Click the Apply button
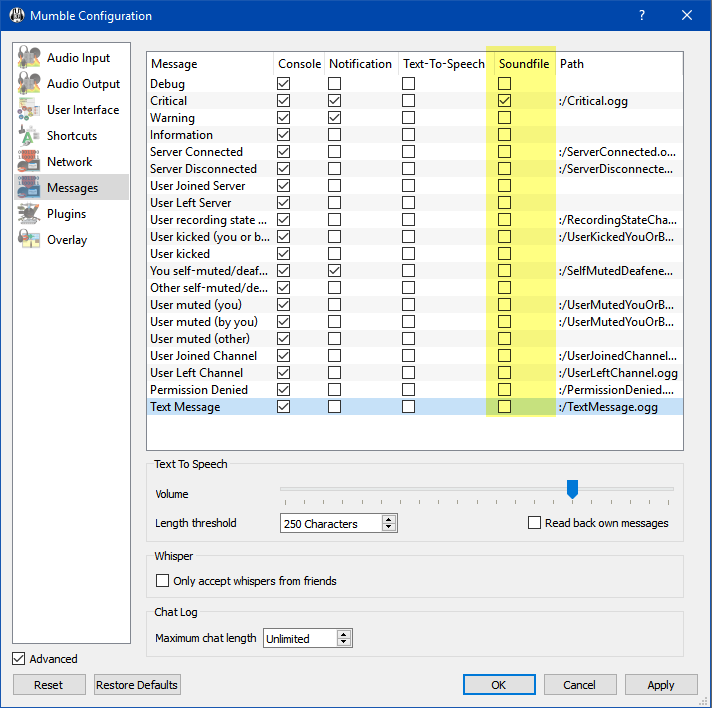This screenshot has width=712, height=708. click(x=661, y=684)
